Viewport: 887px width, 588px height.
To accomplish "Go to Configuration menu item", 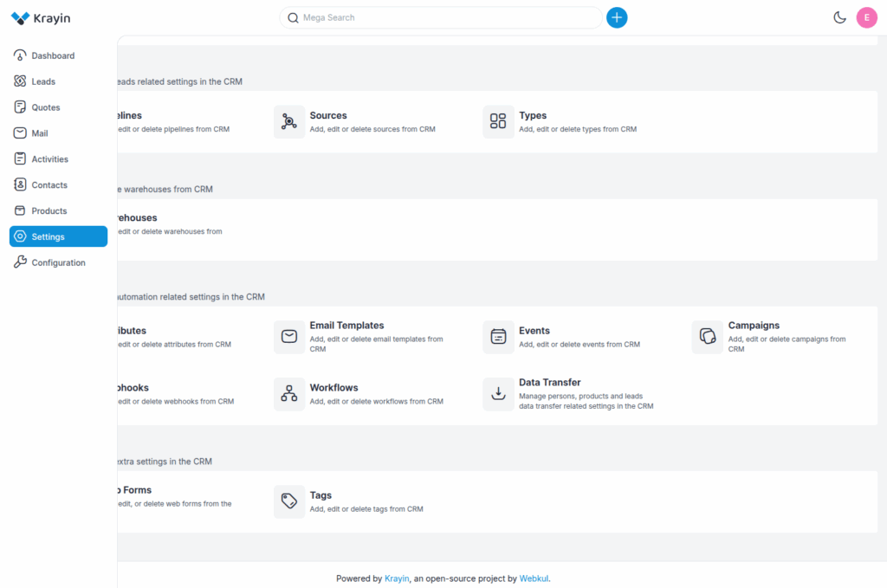I will [58, 262].
